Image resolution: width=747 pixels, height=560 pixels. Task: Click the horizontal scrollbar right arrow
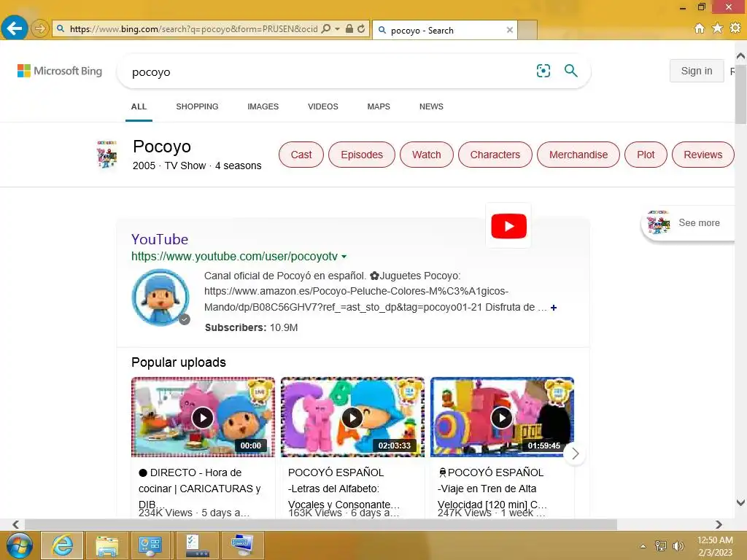click(719, 524)
